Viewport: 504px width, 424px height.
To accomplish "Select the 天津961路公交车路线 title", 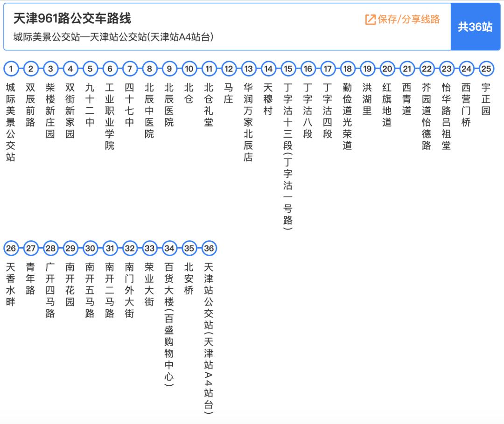I will coord(72,18).
